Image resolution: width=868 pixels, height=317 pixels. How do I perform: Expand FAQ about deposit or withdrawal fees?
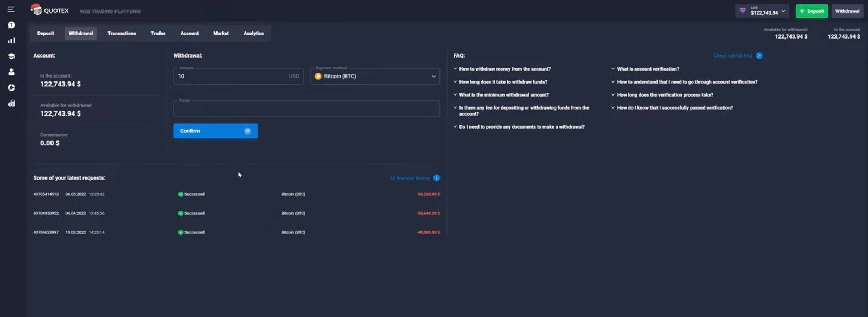tap(521, 111)
